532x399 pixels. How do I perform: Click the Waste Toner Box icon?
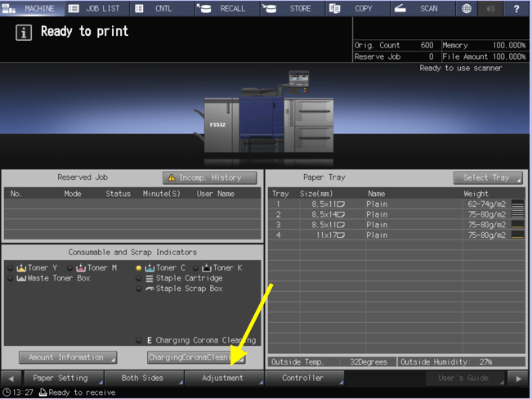[21, 279]
